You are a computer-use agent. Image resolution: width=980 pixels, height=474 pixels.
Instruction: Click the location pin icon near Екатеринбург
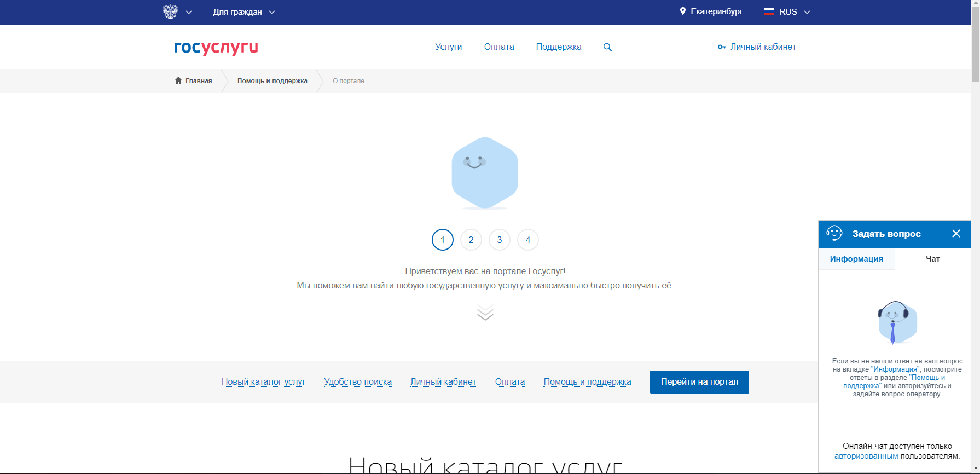(x=682, y=11)
